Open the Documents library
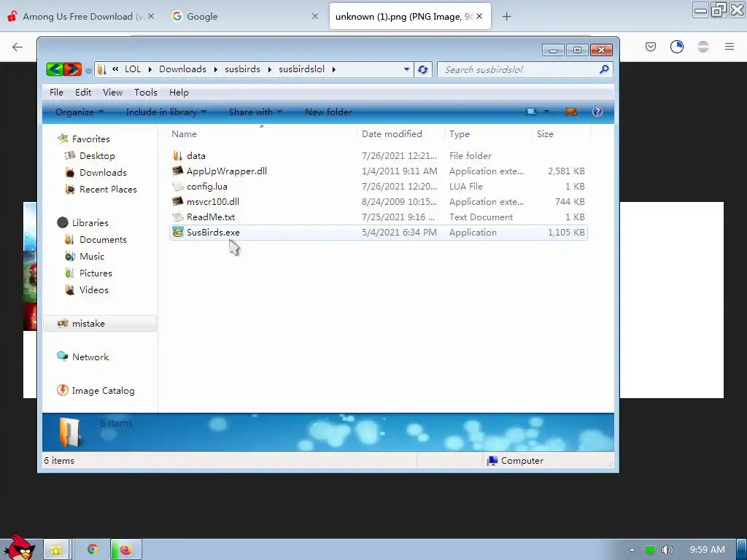This screenshot has width=747, height=560. [x=103, y=239]
